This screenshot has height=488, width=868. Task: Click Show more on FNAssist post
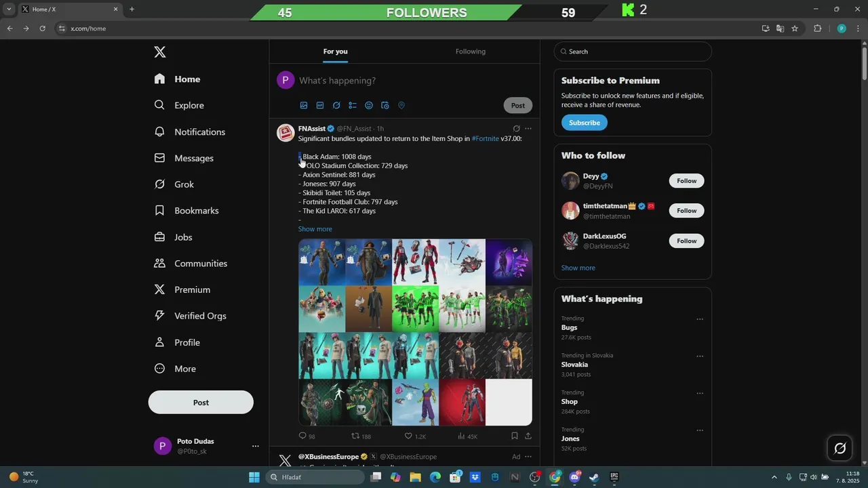(x=315, y=229)
